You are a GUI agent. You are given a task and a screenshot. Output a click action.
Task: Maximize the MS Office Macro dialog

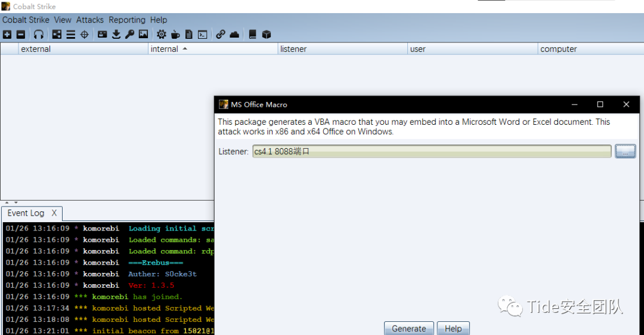(x=600, y=105)
